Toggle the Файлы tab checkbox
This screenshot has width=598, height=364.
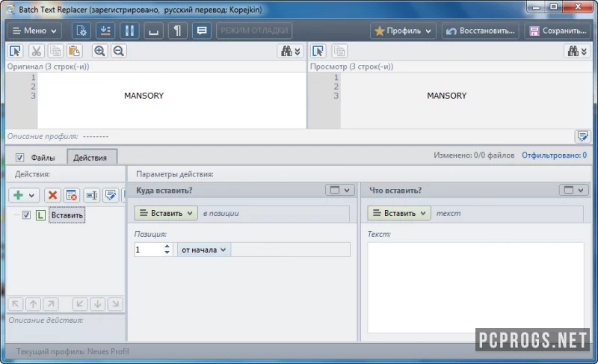(20, 158)
